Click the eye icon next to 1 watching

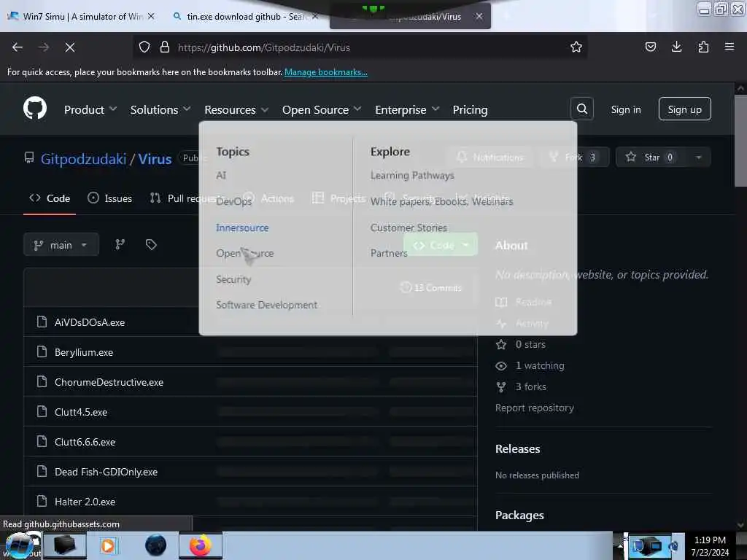501,366
